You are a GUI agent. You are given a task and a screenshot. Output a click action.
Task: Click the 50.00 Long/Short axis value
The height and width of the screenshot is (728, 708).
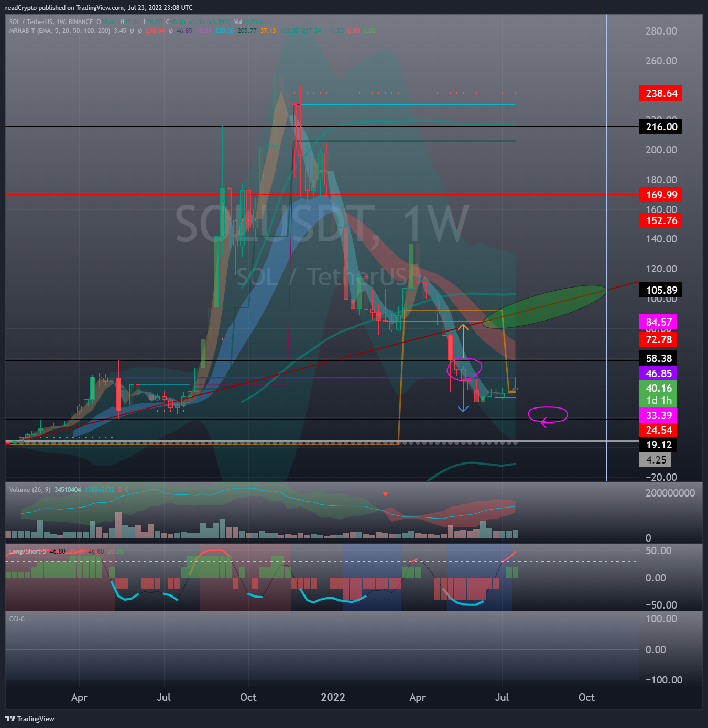click(658, 550)
